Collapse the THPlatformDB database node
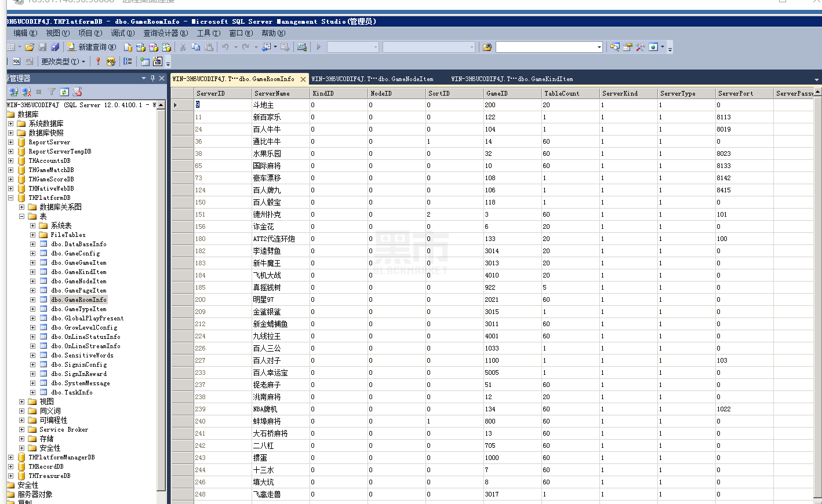 (x=10, y=198)
